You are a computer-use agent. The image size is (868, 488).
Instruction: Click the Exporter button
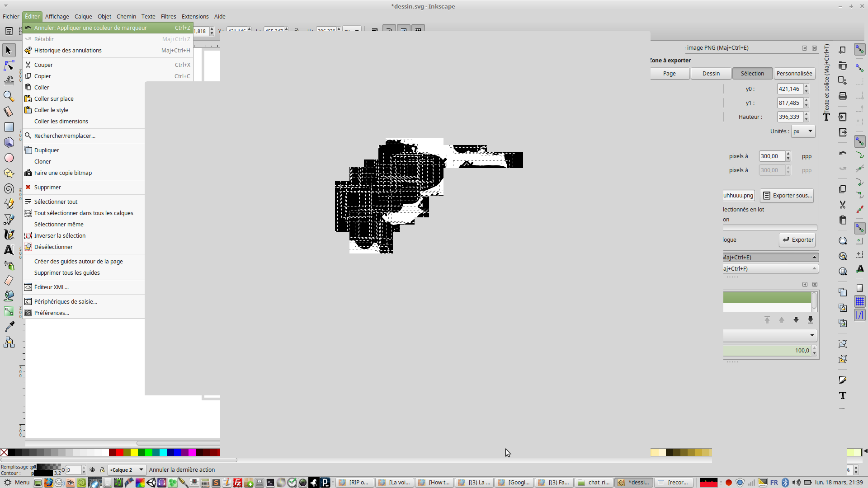(797, 240)
